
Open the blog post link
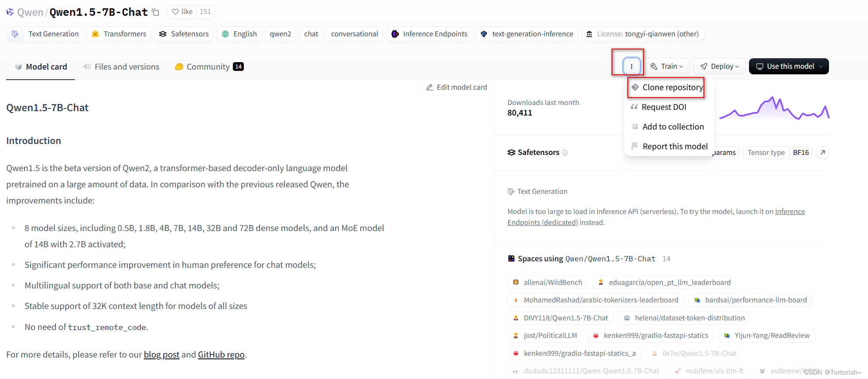(162, 354)
